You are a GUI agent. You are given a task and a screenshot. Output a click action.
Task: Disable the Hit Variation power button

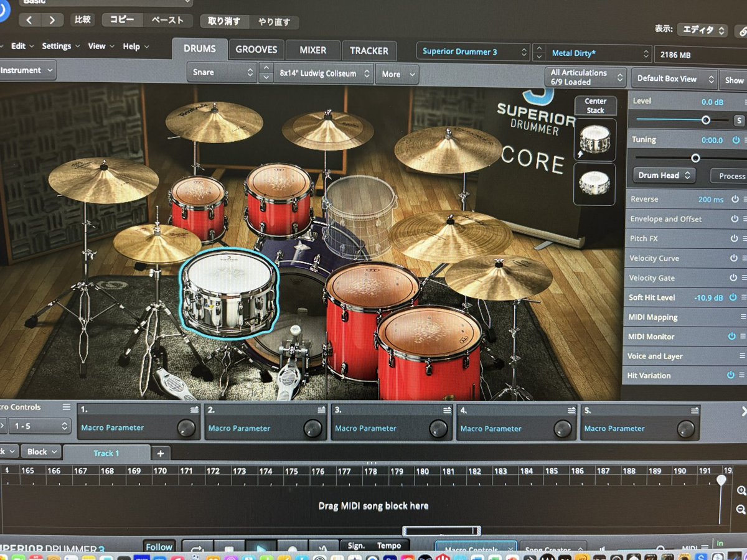(731, 375)
